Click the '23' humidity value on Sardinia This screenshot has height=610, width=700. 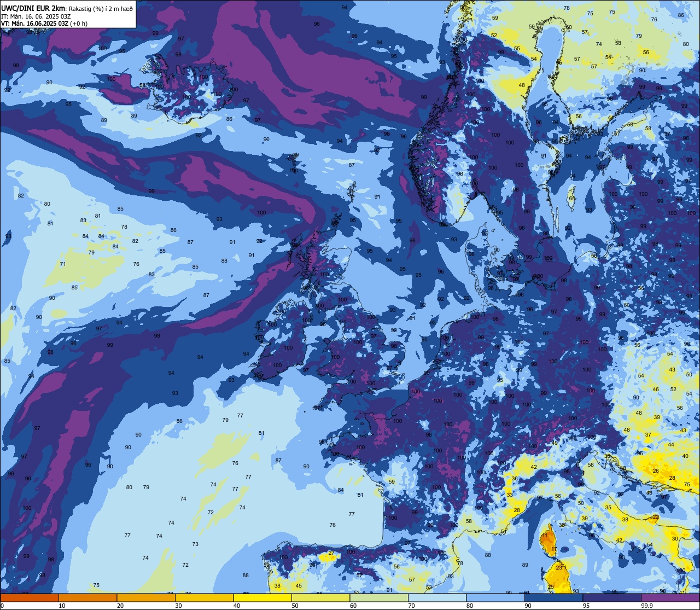(x=559, y=568)
